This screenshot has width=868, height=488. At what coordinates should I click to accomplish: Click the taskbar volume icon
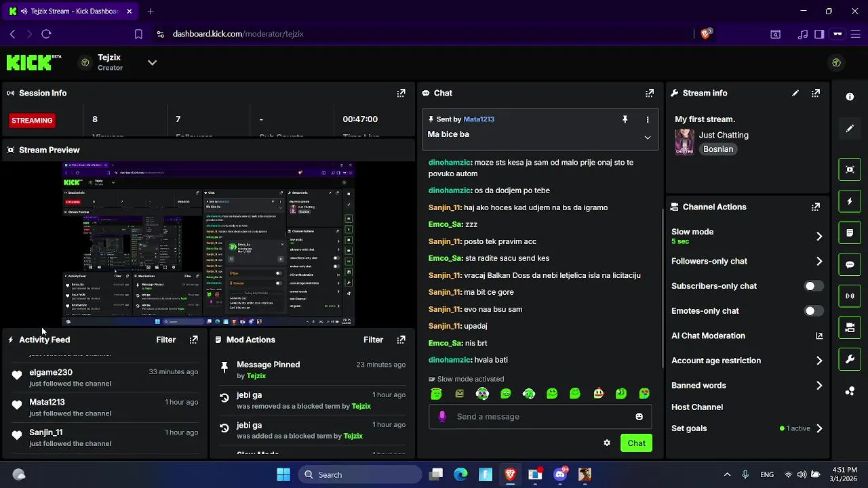(803, 474)
